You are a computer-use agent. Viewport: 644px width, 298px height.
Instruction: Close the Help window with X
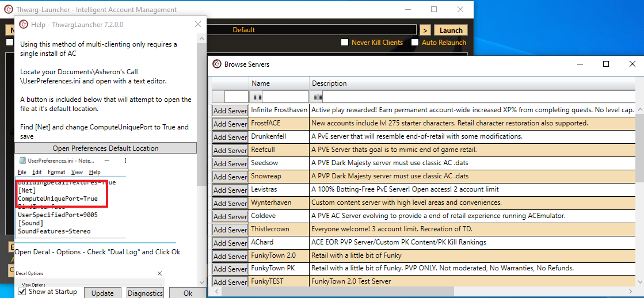198,25
